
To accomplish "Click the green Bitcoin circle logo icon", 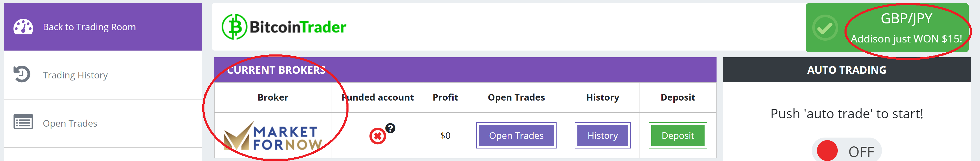I will pos(234,27).
